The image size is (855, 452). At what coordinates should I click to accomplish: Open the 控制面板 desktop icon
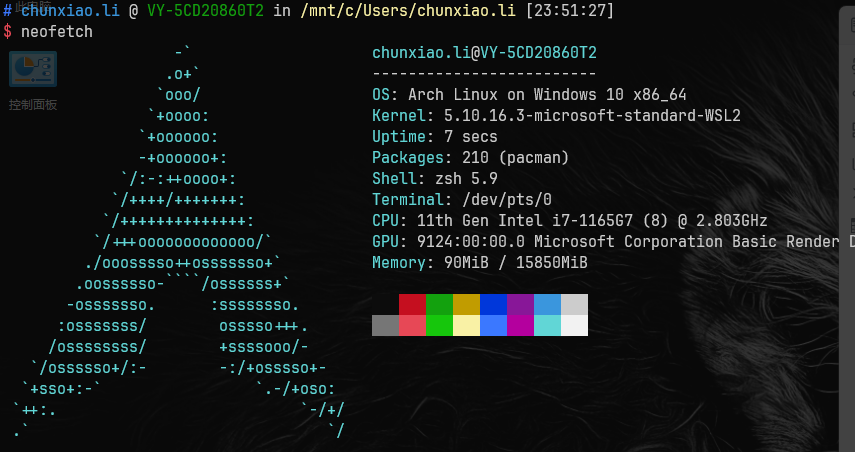pos(33,69)
